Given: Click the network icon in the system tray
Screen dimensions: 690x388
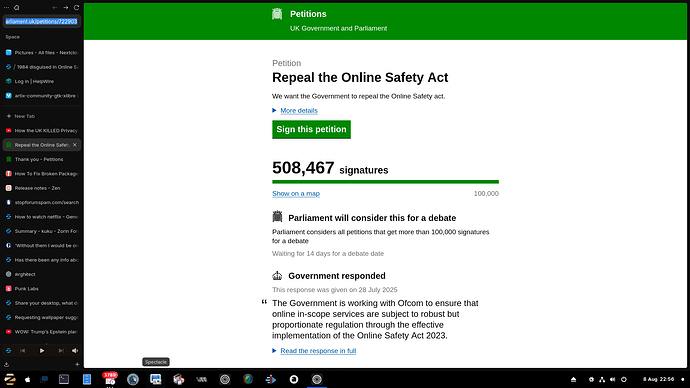Looking at the screenshot, I should click(x=602, y=379).
